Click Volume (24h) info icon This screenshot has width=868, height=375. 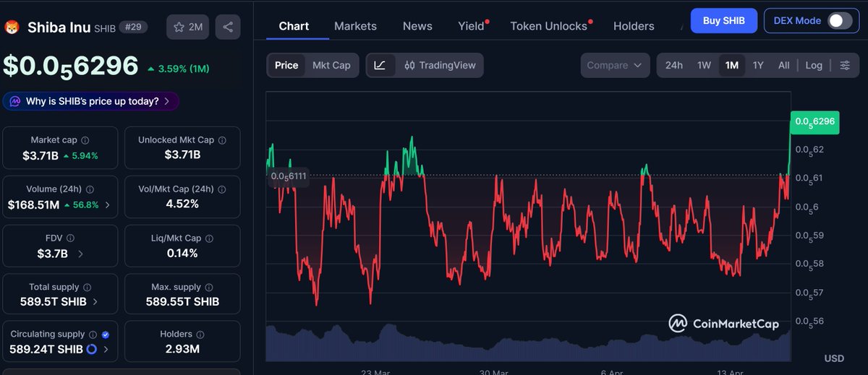pos(90,189)
